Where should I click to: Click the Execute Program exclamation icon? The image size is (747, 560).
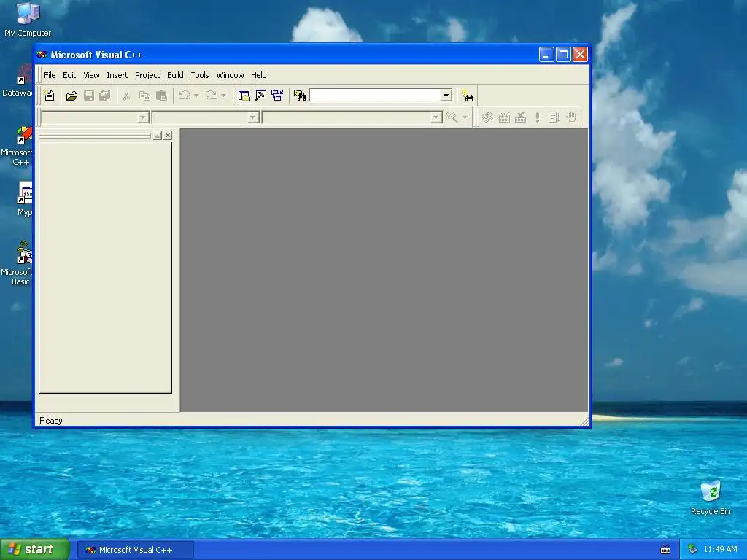(538, 117)
